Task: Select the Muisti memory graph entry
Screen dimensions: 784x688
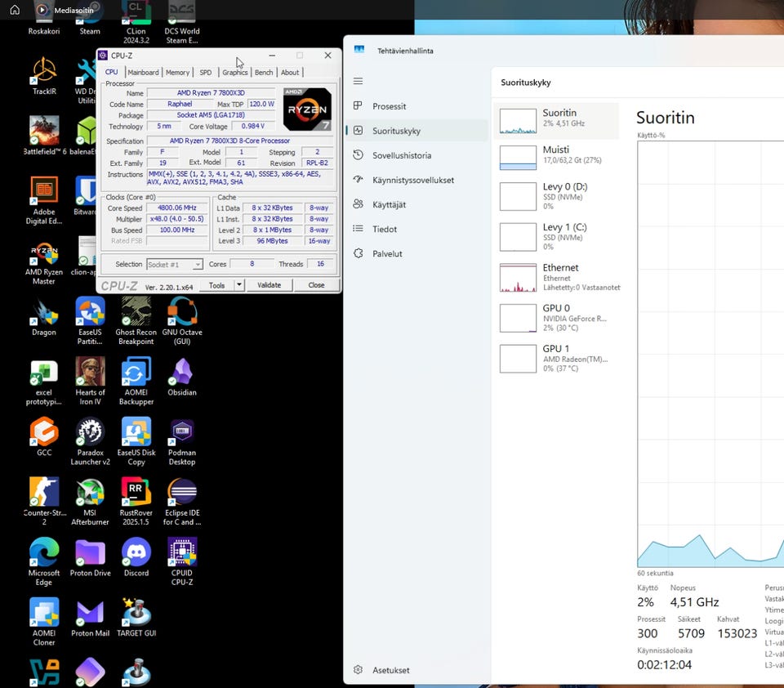Action: tap(556, 157)
